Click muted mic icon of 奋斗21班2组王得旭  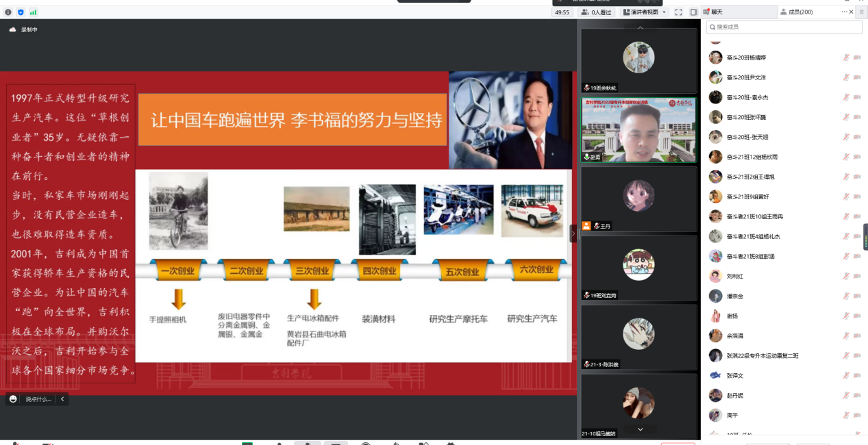[x=846, y=177]
